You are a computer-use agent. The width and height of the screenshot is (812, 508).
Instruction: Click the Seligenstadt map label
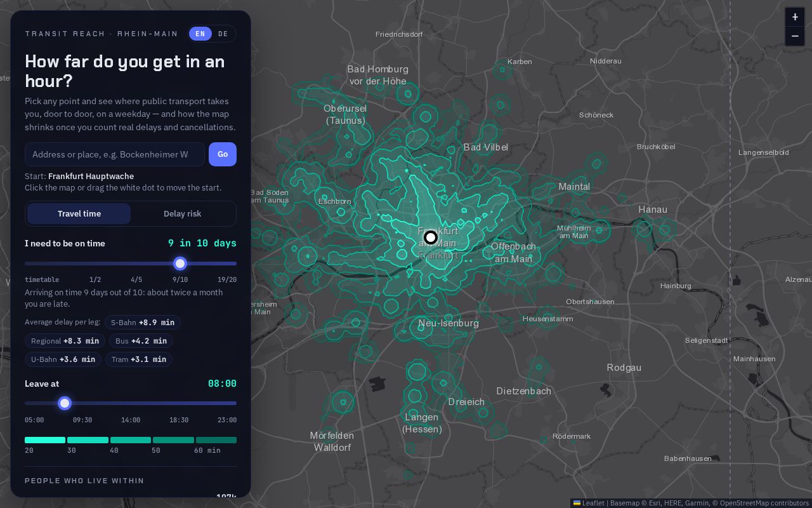tap(707, 340)
